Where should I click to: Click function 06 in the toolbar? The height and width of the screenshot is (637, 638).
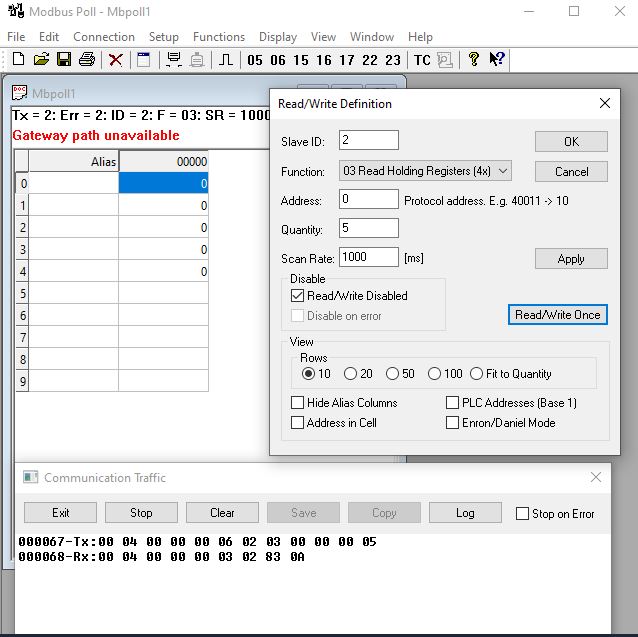(278, 60)
